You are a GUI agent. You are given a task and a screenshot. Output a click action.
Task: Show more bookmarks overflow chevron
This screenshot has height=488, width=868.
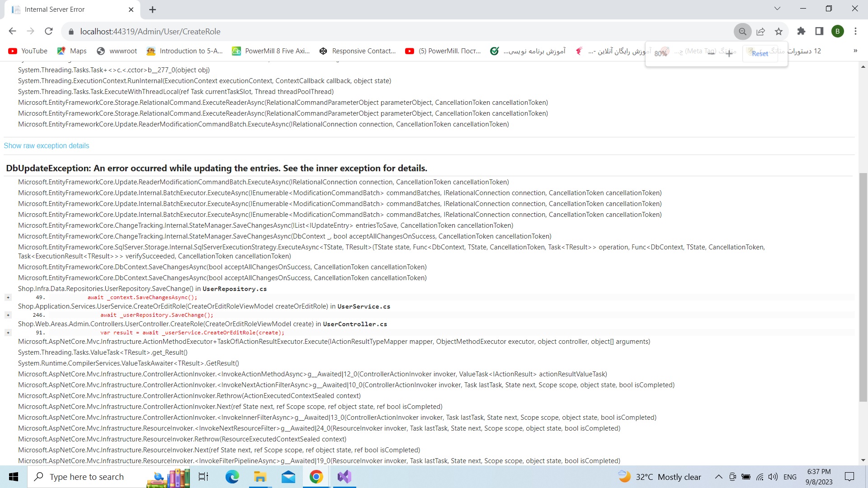coord(855,51)
